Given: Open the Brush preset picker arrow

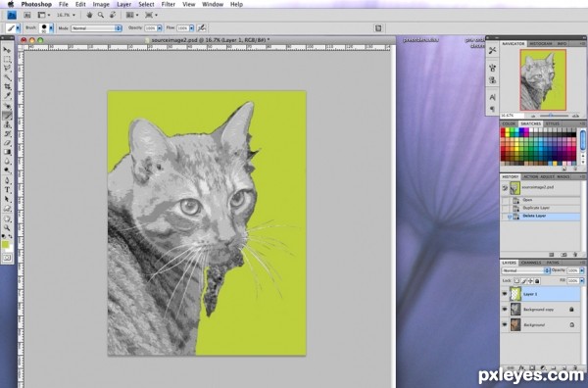Looking at the screenshot, I should click(51, 28).
